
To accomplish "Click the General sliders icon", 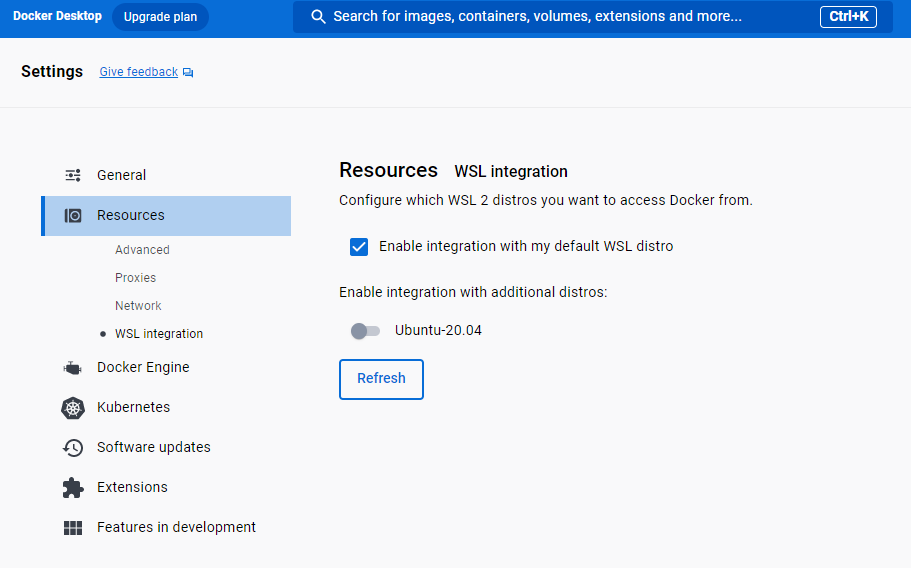I will [73, 175].
